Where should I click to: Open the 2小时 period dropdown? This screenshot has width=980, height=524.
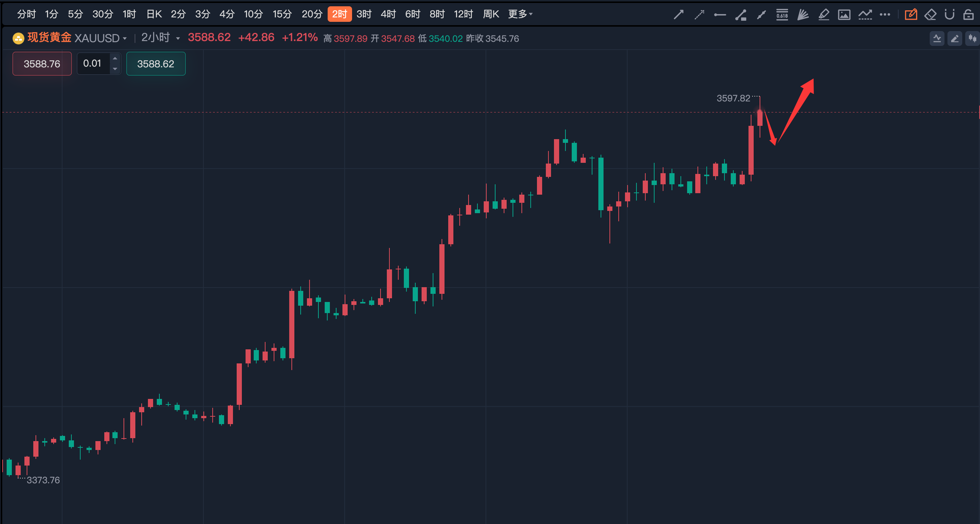click(160, 38)
